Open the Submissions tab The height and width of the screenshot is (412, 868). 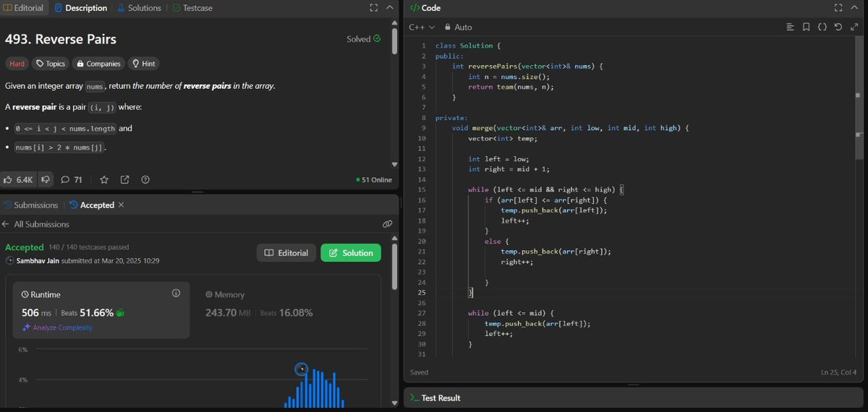pos(30,205)
